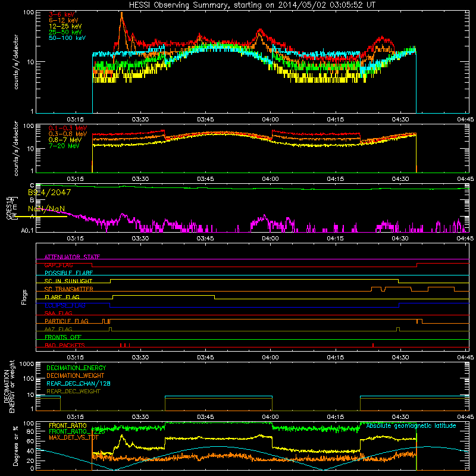This screenshot has height=476, width=476.
Task: Select the POSSIBLE_FLARE flag label
Action: pos(68,273)
